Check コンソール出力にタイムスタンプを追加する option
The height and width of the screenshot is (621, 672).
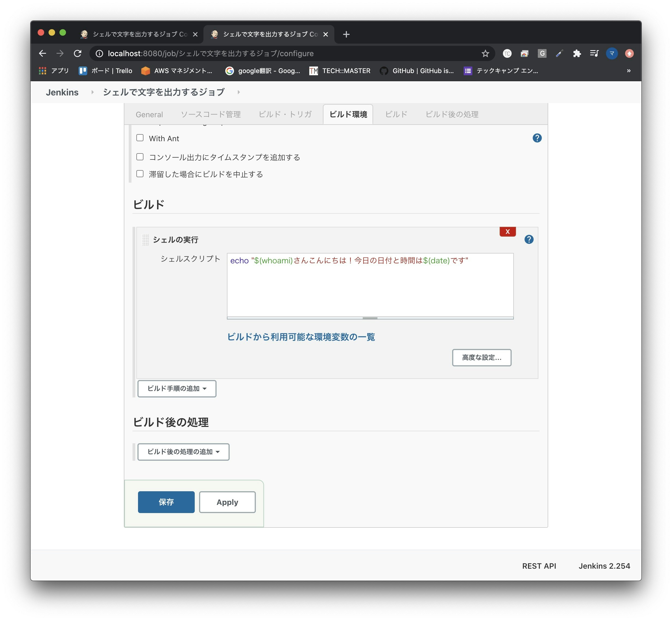click(140, 157)
